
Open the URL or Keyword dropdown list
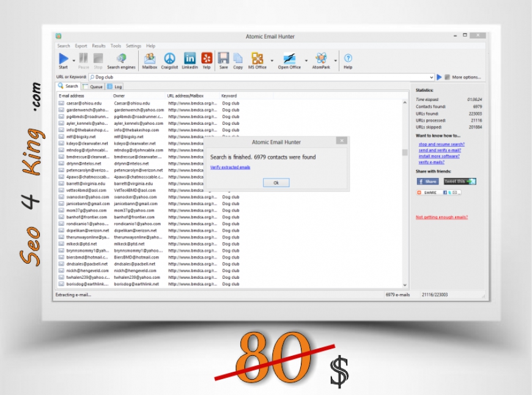[x=431, y=77]
